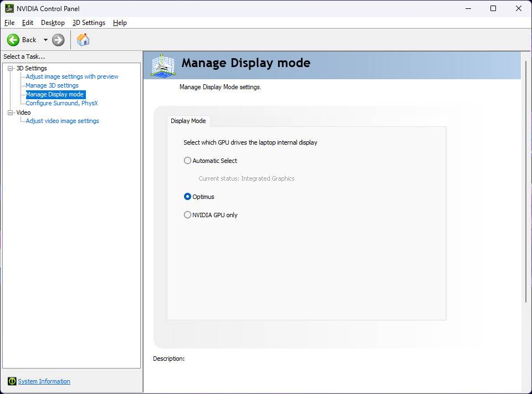This screenshot has width=532, height=394.
Task: Open the 3D Settings menu
Action: pos(89,23)
